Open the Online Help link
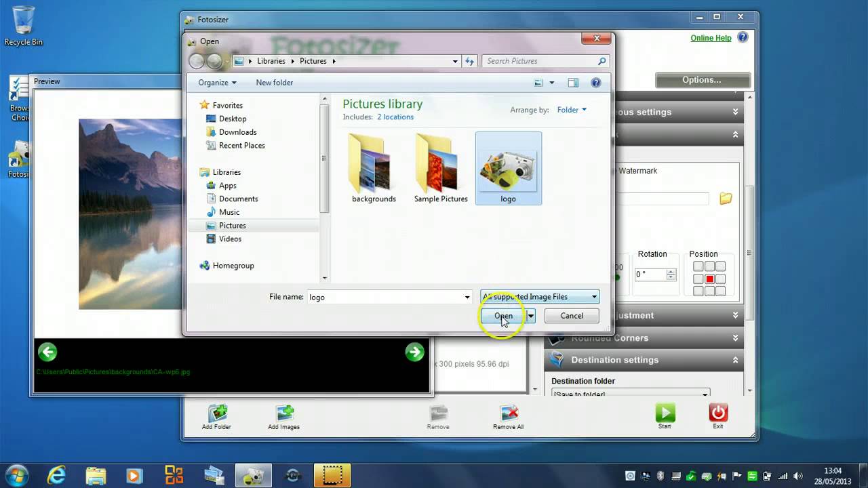Screen dimensions: 868x488 (711, 38)
